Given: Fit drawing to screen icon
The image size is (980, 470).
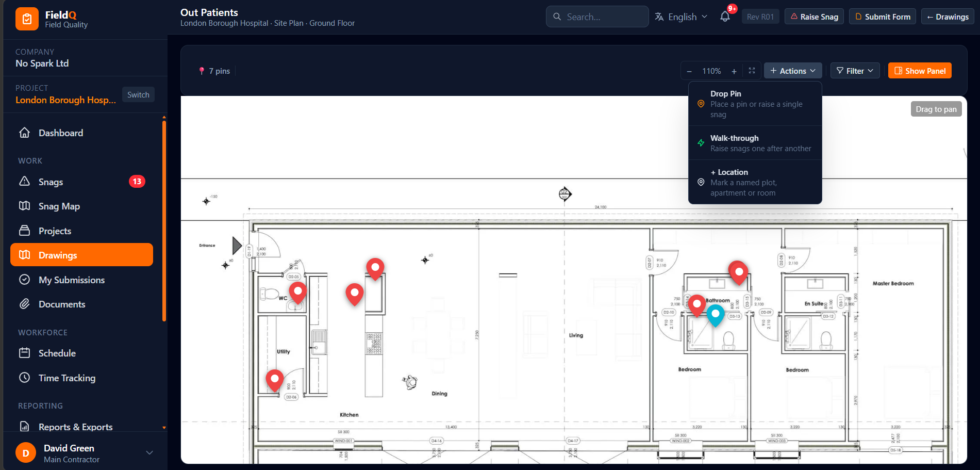Looking at the screenshot, I should coord(752,71).
